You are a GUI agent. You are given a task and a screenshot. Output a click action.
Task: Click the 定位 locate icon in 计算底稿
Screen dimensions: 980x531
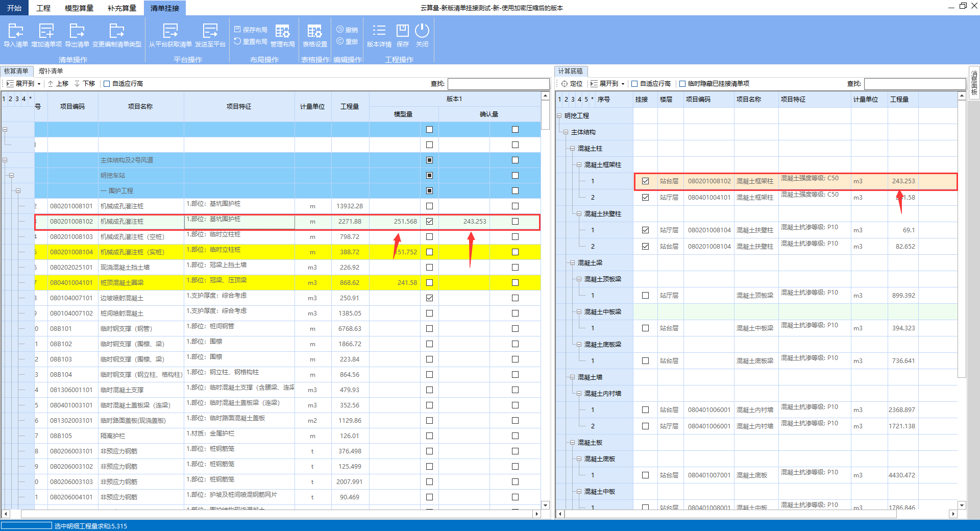[565, 83]
